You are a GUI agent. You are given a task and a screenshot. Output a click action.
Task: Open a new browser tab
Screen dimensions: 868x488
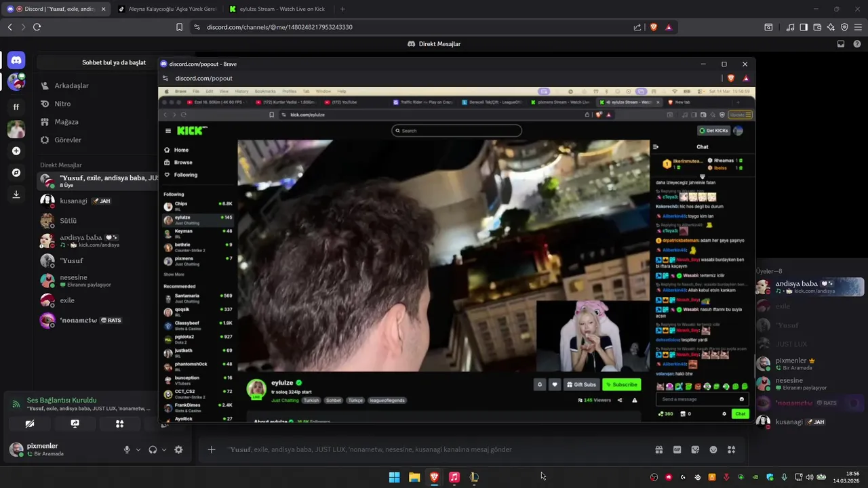(x=342, y=9)
